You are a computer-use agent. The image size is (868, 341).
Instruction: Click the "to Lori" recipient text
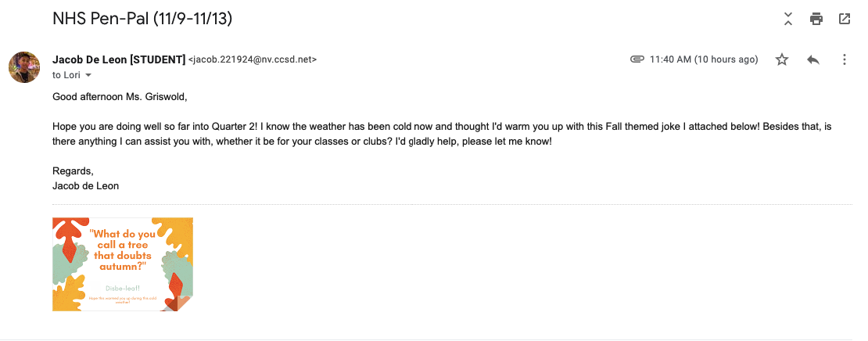(66, 75)
